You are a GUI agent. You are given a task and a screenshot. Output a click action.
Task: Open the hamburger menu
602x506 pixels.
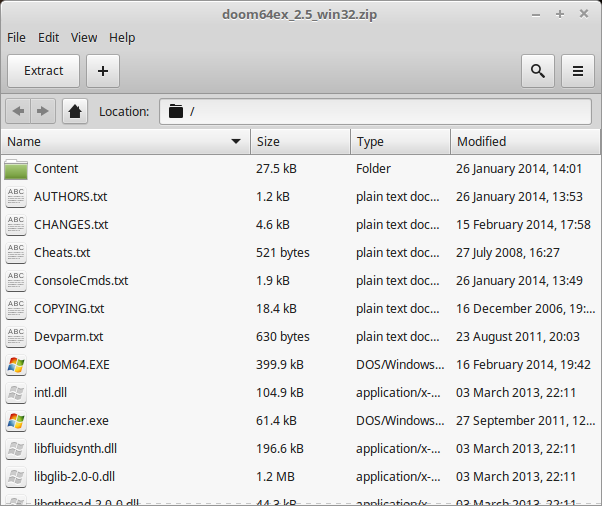pyautogui.click(x=578, y=71)
